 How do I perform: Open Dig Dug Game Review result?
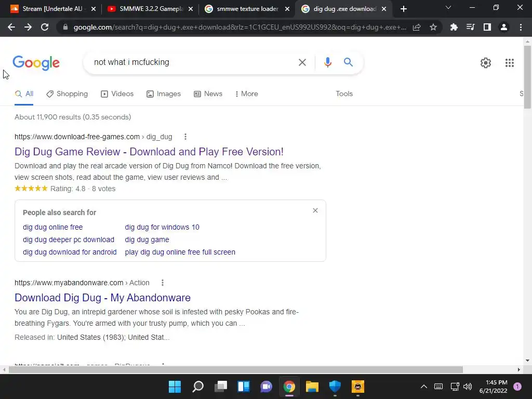(x=149, y=152)
